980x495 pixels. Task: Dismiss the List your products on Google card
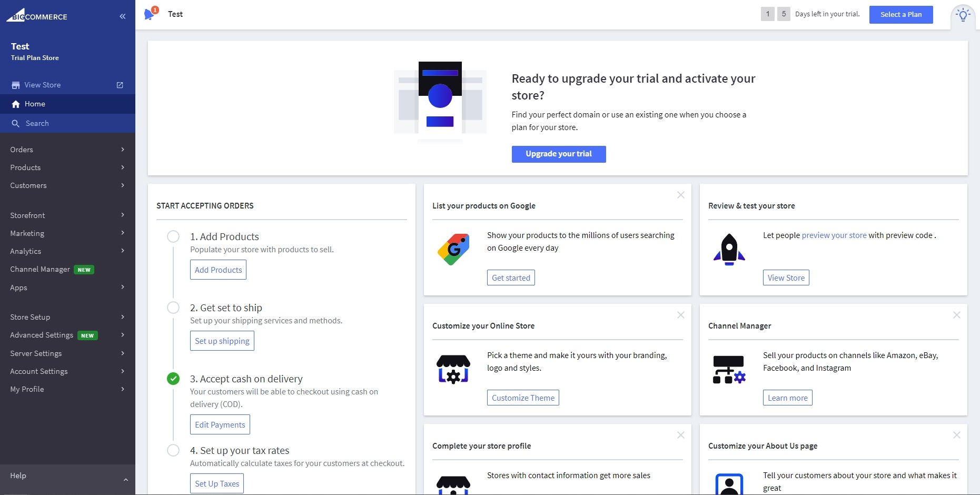tap(681, 195)
